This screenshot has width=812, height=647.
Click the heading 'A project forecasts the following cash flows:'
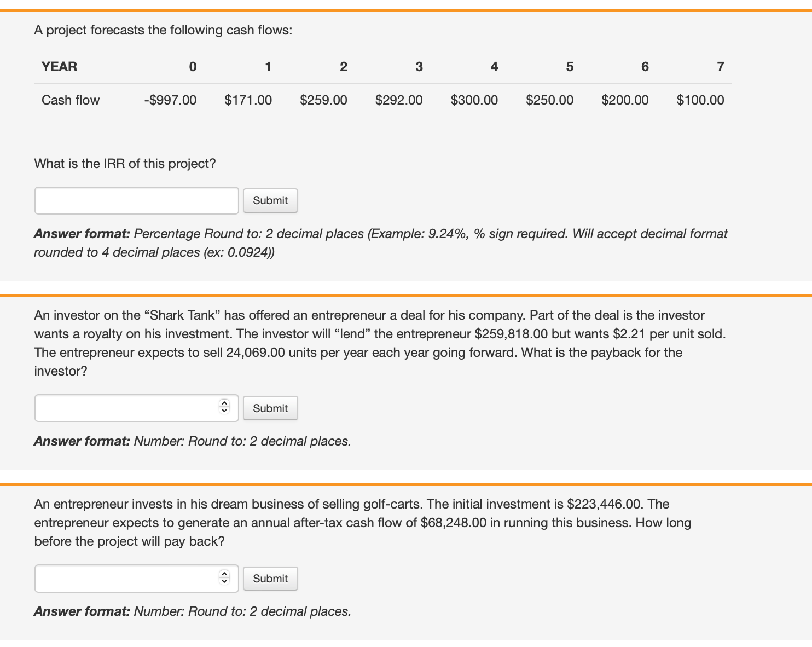[163, 30]
